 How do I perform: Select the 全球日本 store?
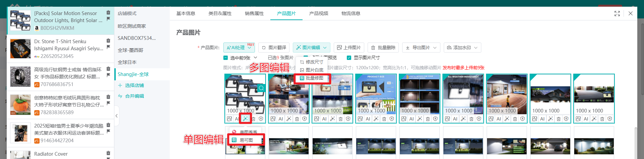(x=142, y=62)
